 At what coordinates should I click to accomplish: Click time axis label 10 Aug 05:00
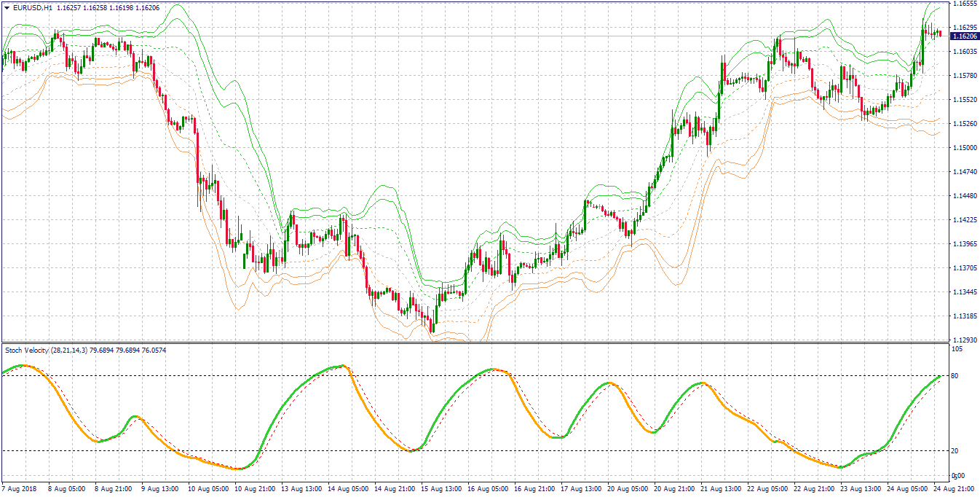click(208, 490)
